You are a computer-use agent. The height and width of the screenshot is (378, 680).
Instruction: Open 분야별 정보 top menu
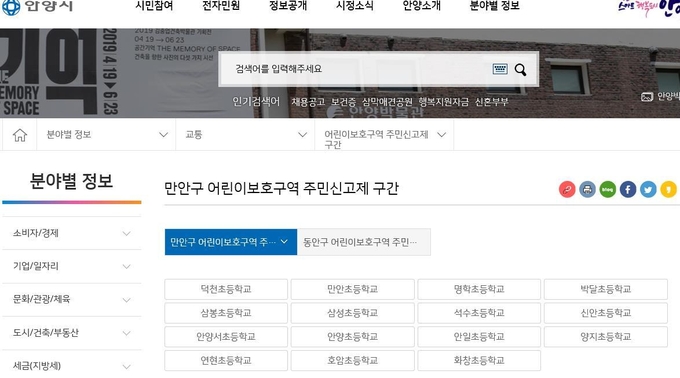pyautogui.click(x=494, y=6)
